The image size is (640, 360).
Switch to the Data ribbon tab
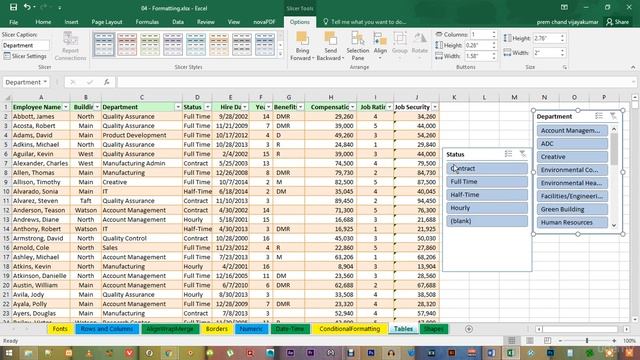[178, 22]
